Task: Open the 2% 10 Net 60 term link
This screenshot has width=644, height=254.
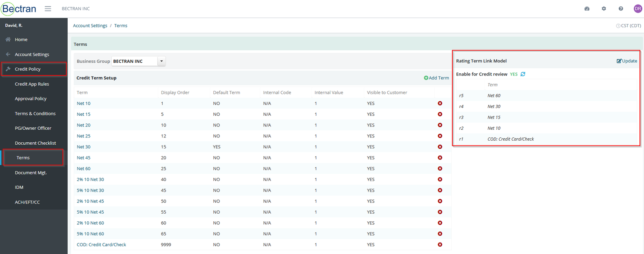Action: pos(90,223)
